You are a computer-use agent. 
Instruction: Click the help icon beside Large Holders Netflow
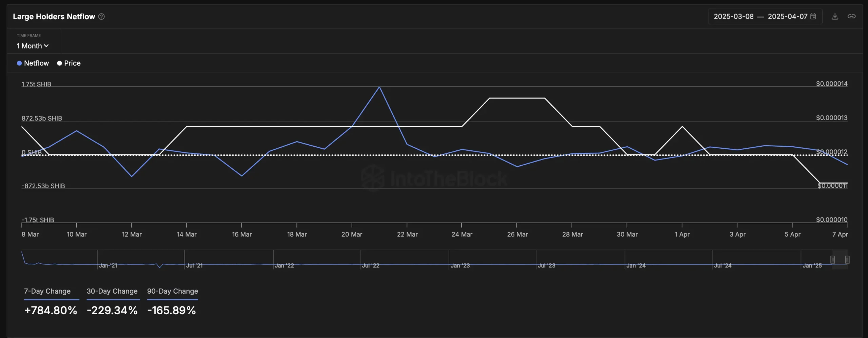coord(101,17)
